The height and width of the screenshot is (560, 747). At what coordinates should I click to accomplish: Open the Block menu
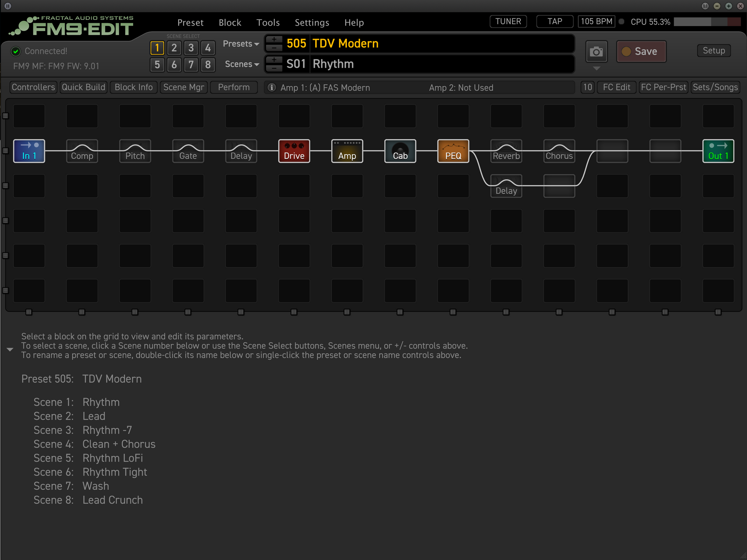pos(230,23)
